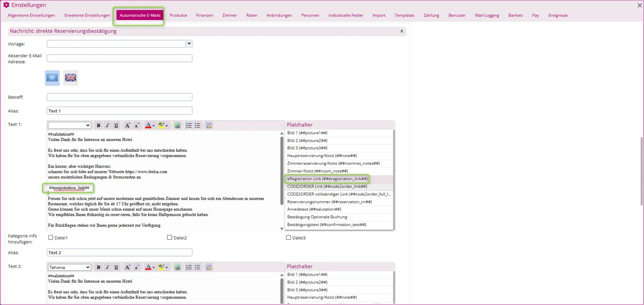Open the Mail-Logging tab
Viewport: 644px width, 305px height.
coord(487,15)
